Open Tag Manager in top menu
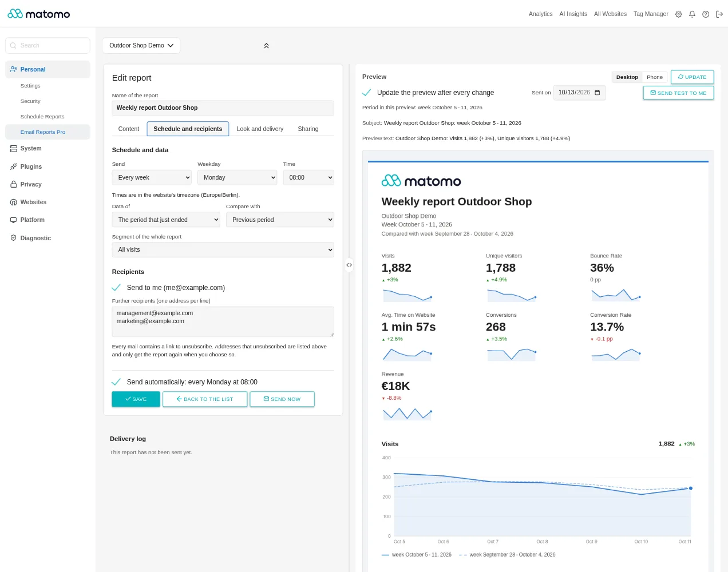Image resolution: width=728 pixels, height=572 pixels. (x=651, y=14)
